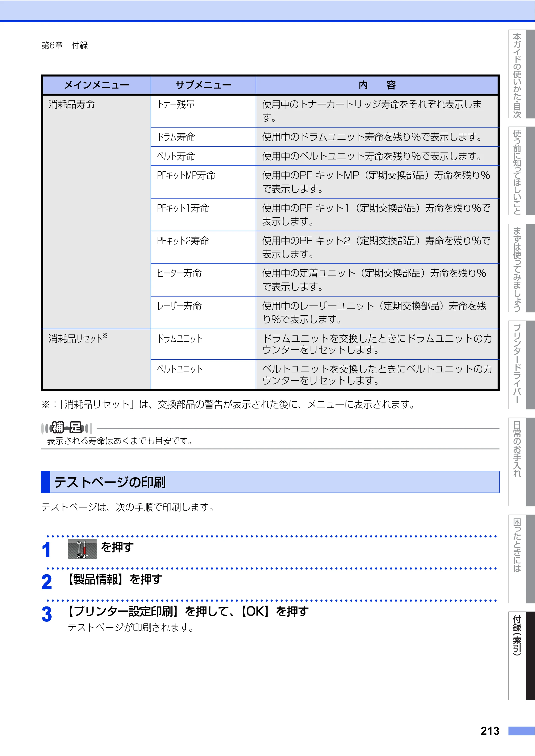
Task: Select the ドラムユニット submenu cell
Action: click(x=203, y=344)
